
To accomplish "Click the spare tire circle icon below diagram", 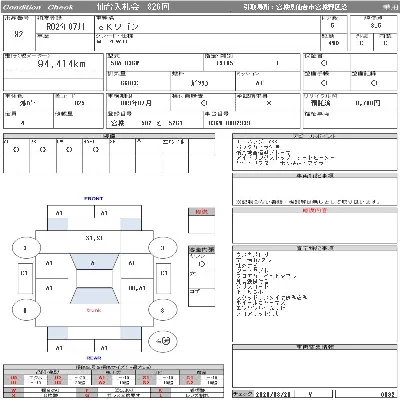I will pos(163,341).
